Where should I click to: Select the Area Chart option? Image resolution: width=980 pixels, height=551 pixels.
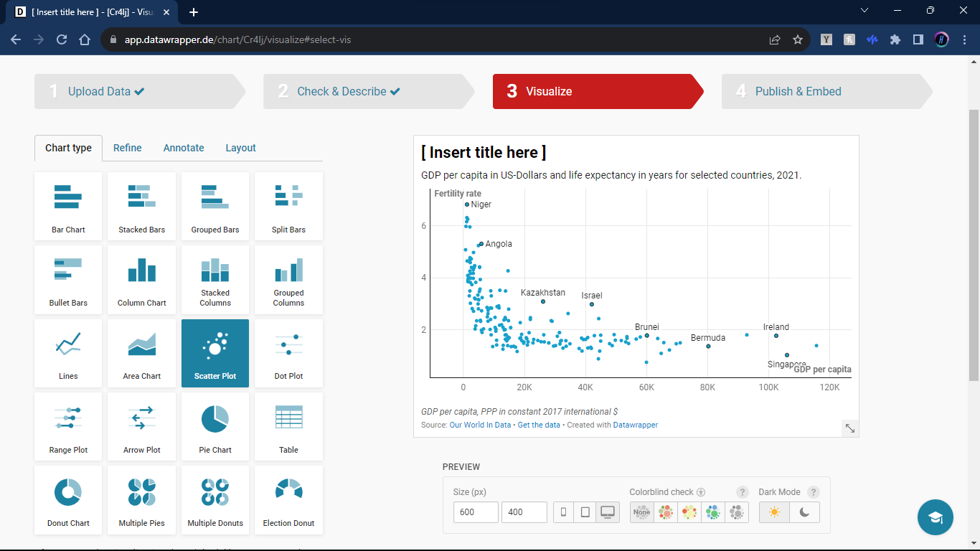pyautogui.click(x=141, y=353)
